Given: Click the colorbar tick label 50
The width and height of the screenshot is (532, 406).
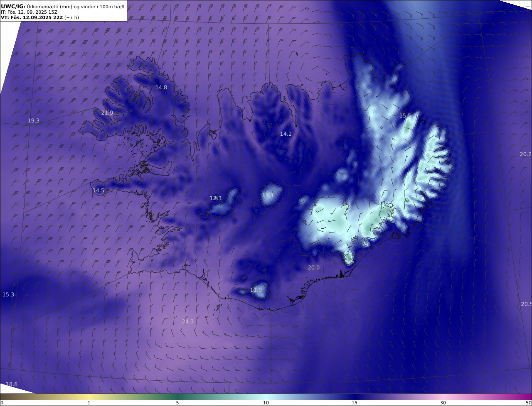Looking at the screenshot, I should 529,403.
